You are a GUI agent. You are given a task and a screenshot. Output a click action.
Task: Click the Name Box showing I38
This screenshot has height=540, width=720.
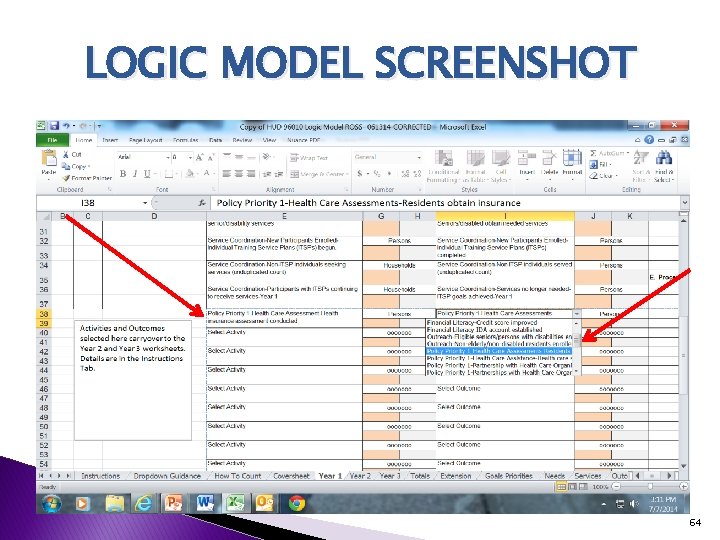click(89, 202)
